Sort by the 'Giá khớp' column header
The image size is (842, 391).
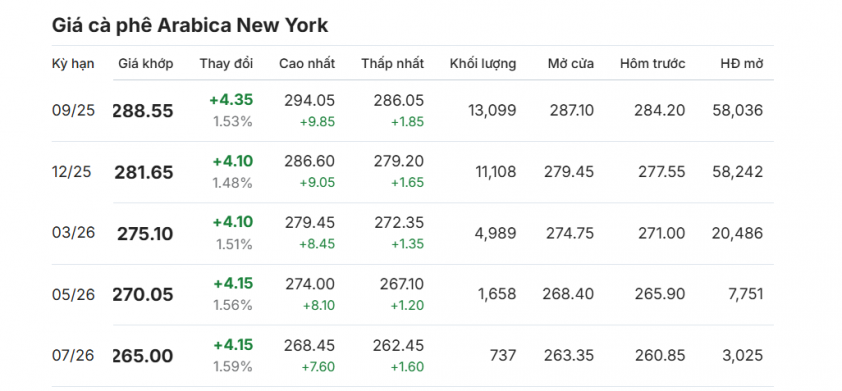click(x=146, y=63)
